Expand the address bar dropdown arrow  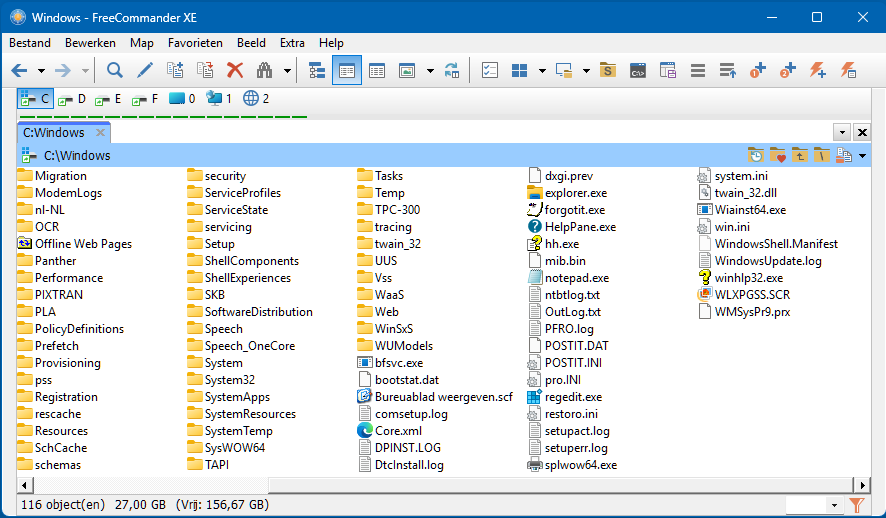[862, 156]
